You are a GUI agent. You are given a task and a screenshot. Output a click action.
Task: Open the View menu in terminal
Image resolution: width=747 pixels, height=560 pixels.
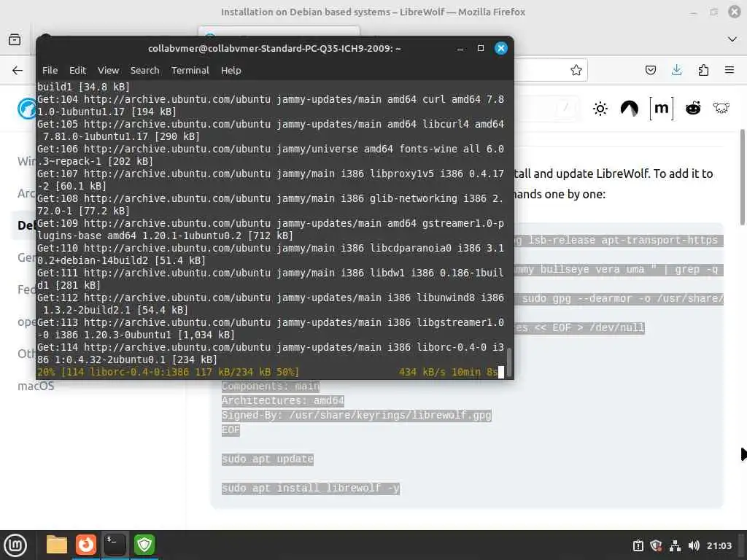point(108,71)
